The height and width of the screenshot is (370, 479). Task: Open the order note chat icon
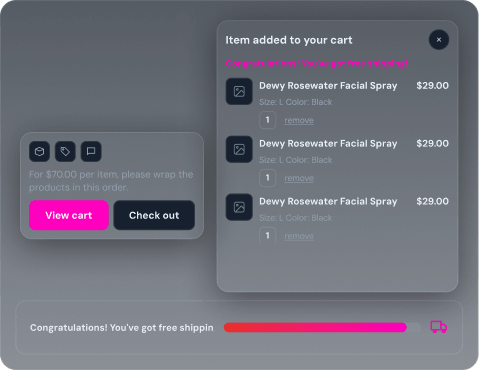coord(91,152)
